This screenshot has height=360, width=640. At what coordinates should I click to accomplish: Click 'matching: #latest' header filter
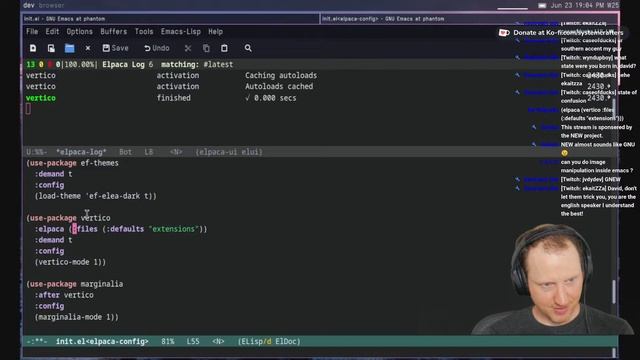pyautogui.click(x=197, y=64)
